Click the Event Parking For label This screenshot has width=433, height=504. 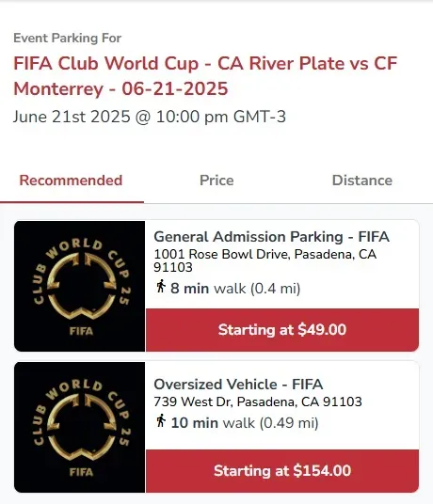pos(67,38)
